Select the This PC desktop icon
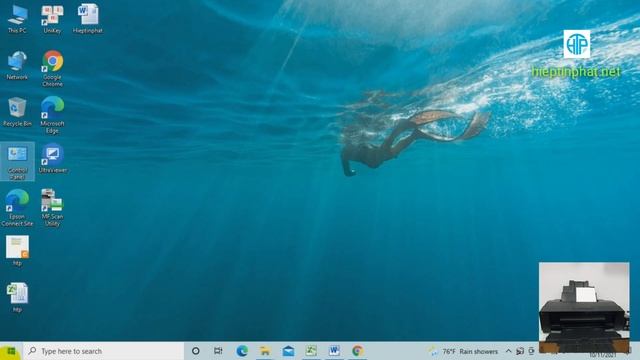The image size is (640, 360). click(17, 19)
